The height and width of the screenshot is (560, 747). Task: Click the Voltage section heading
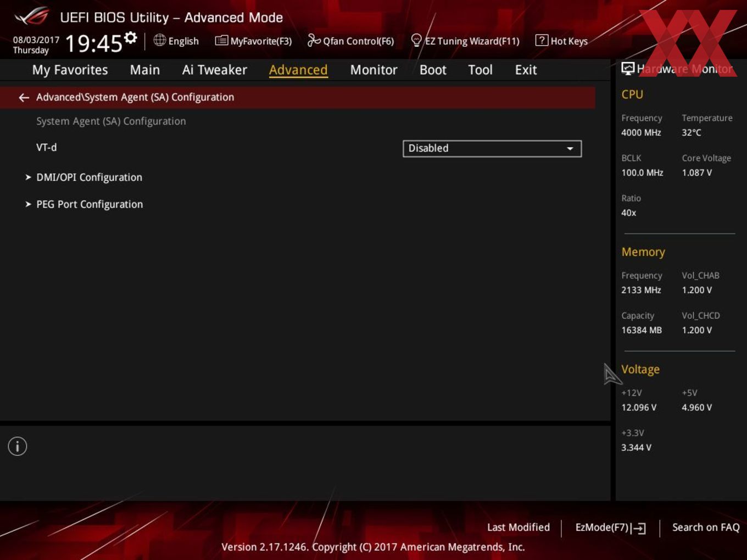coord(640,369)
